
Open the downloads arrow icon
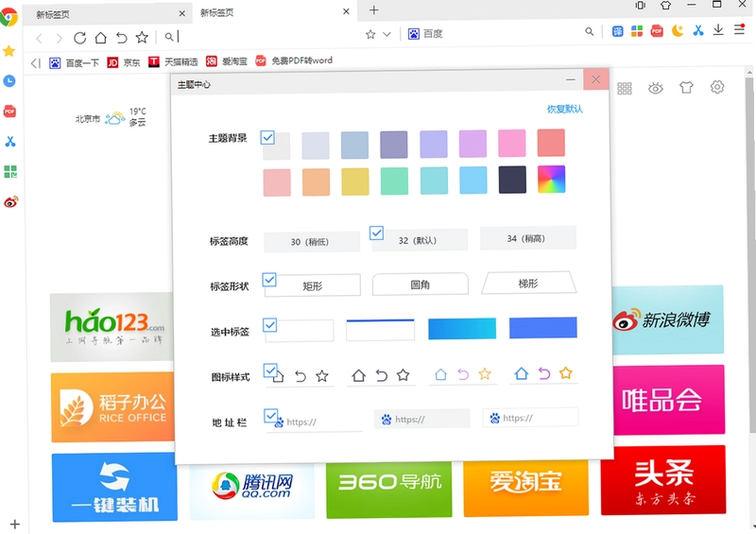[x=718, y=30]
